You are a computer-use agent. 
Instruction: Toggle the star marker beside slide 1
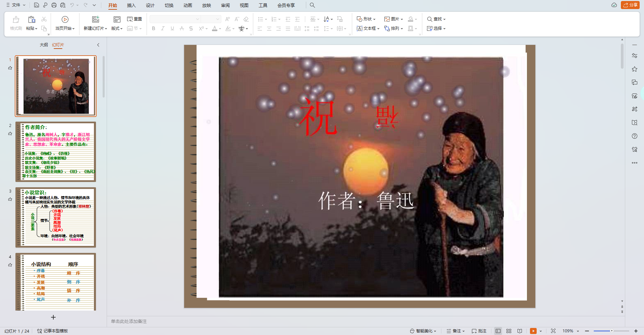(x=10, y=68)
